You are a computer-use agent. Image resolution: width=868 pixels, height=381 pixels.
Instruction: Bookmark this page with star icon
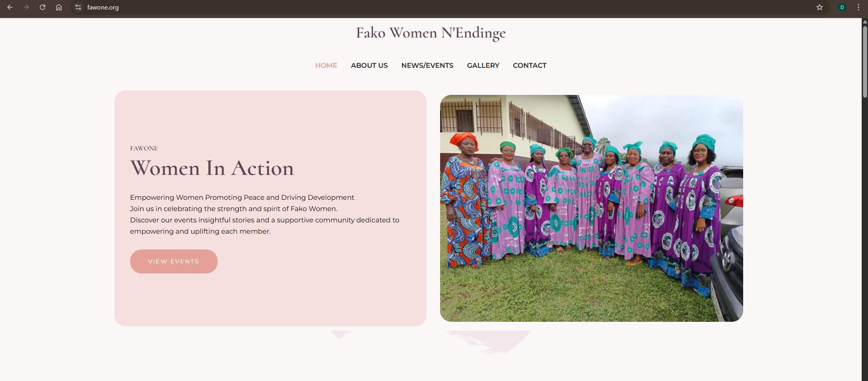820,7
